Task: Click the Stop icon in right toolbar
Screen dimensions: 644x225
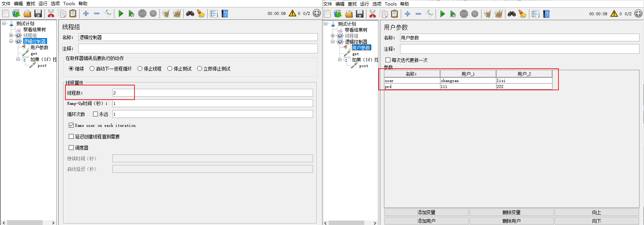Action: (x=464, y=14)
